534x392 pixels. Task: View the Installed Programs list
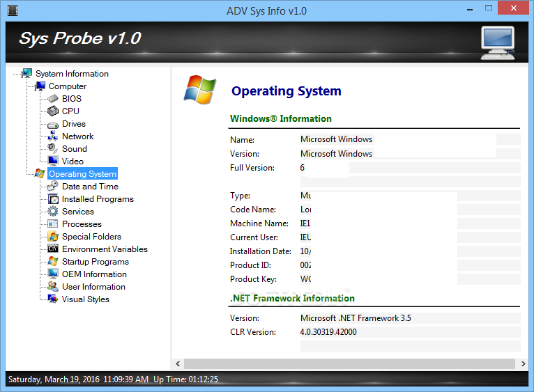[x=98, y=199]
